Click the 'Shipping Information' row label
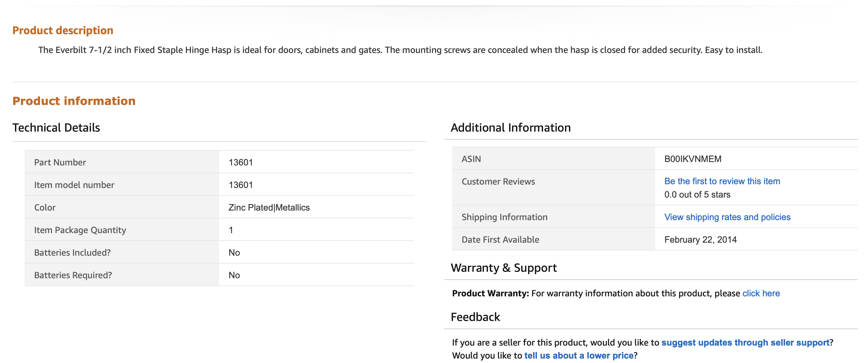Viewport: 868px width, 363px height. tap(504, 217)
